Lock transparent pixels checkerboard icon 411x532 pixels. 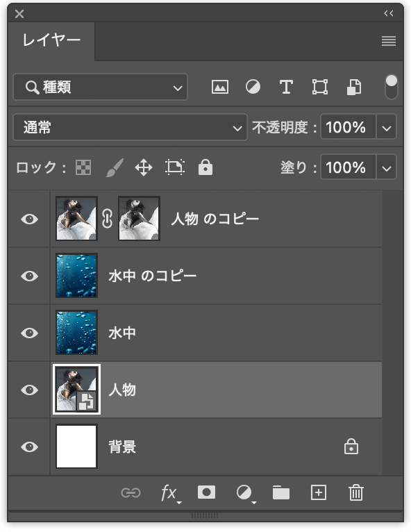[83, 167]
